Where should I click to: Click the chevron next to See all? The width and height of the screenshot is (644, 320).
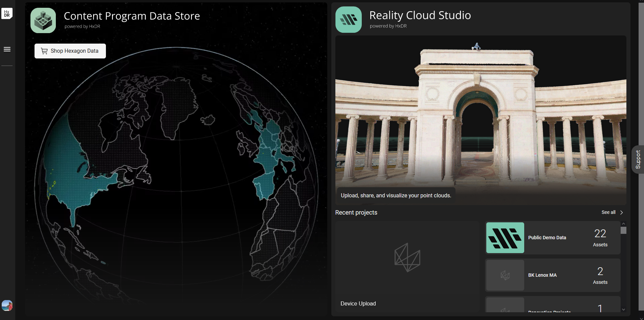[x=621, y=213]
